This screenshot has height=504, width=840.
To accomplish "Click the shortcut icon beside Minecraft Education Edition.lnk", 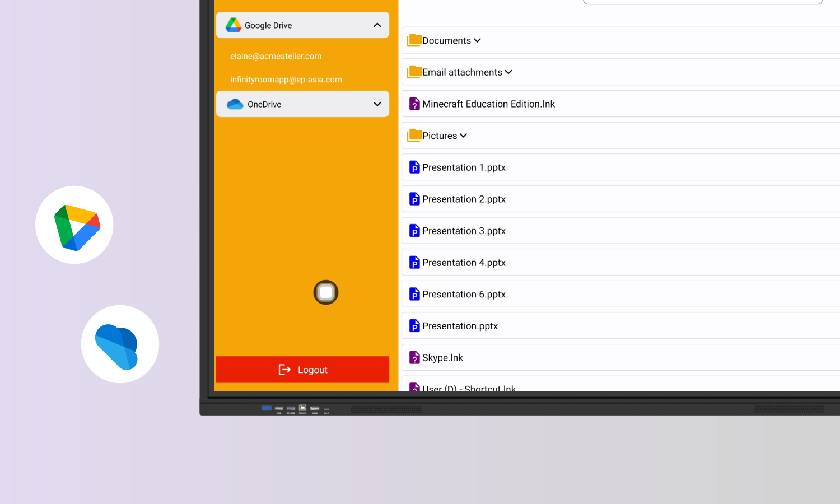I will 414,104.
